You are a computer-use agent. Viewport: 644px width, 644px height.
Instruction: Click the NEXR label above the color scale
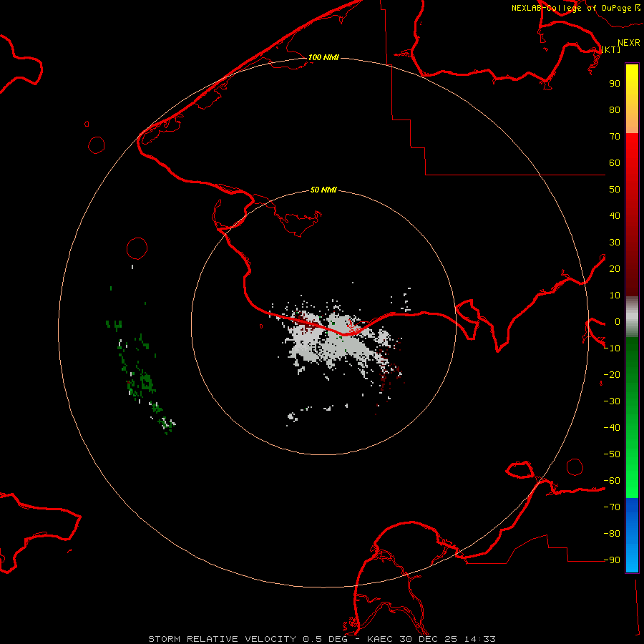pos(628,43)
